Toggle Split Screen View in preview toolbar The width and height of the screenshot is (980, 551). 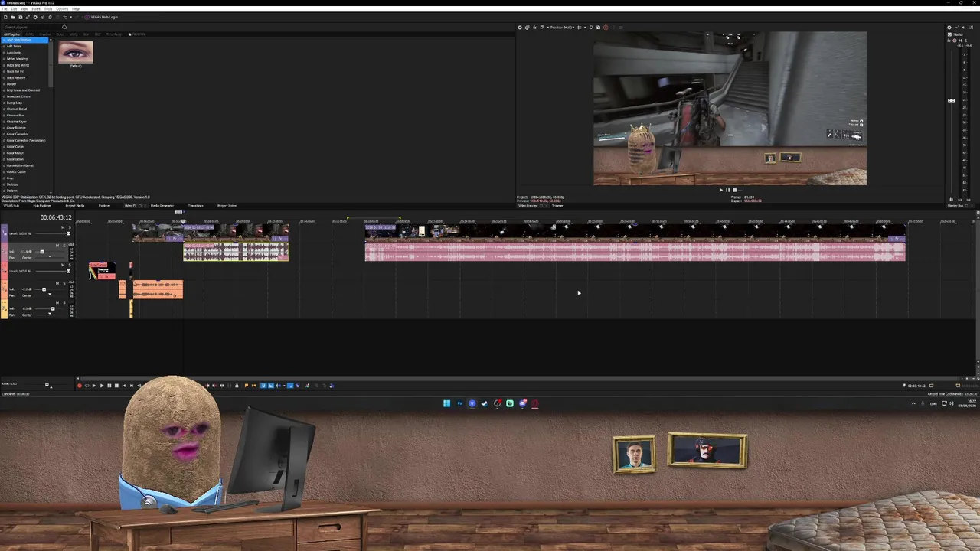[541, 28]
